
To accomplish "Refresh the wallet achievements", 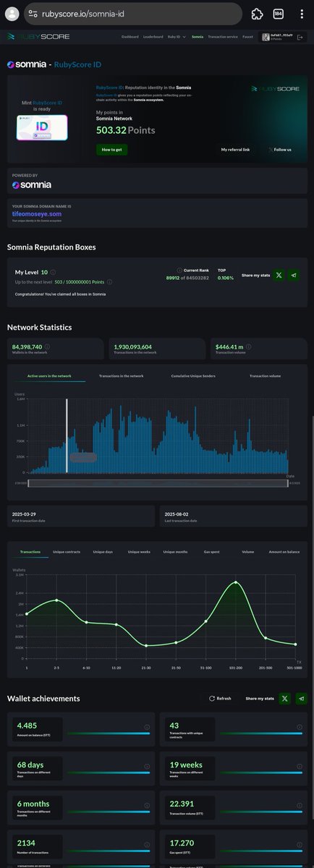I will (x=220, y=698).
